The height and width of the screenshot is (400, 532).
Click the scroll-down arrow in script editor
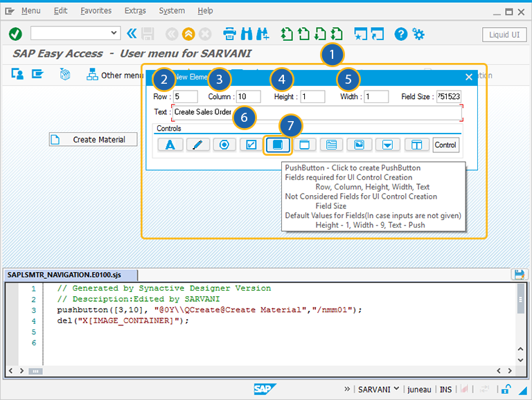click(x=520, y=360)
